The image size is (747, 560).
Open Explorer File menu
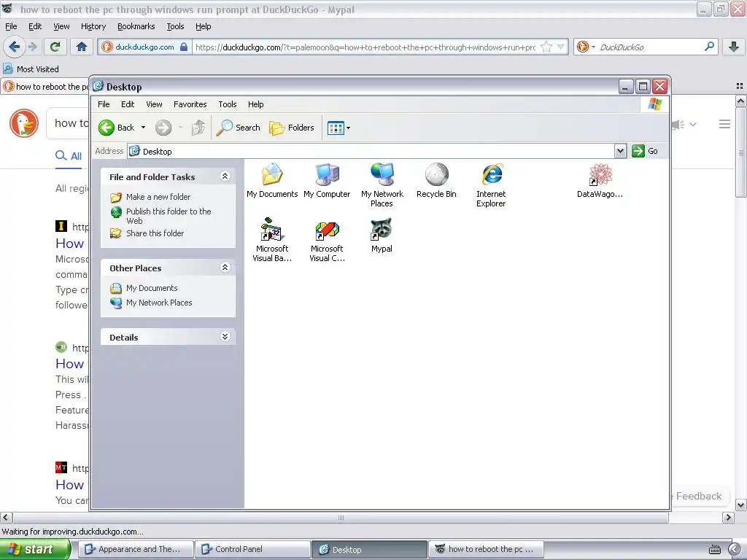(104, 104)
